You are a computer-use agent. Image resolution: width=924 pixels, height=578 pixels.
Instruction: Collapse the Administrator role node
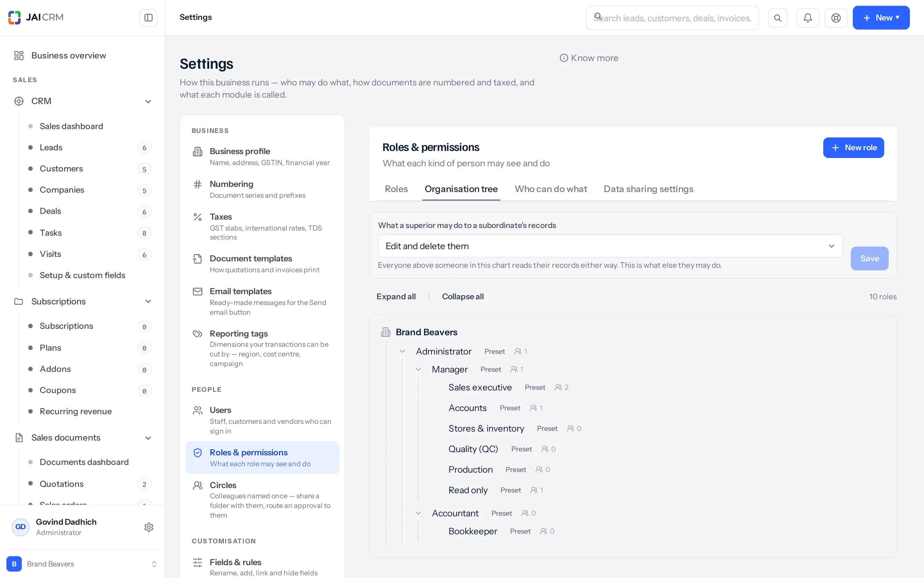(402, 351)
